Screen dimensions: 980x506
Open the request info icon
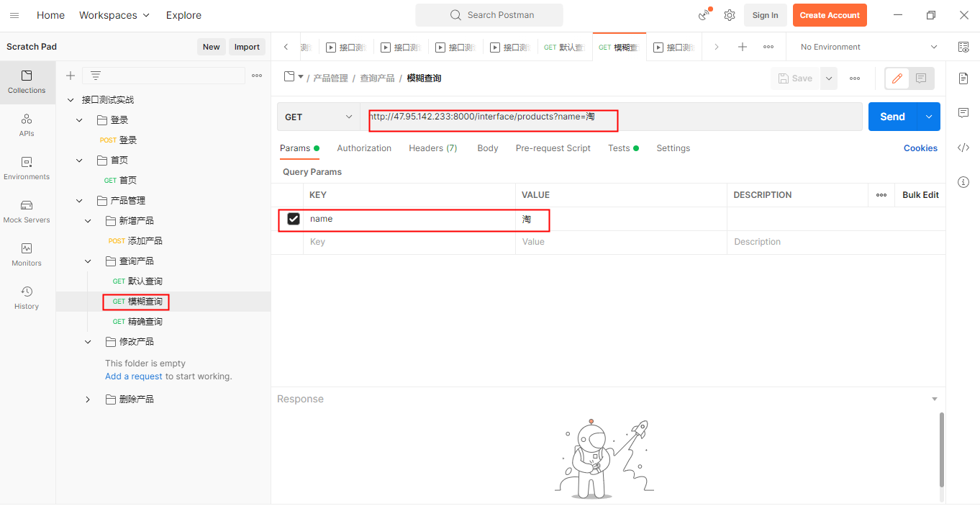click(963, 182)
